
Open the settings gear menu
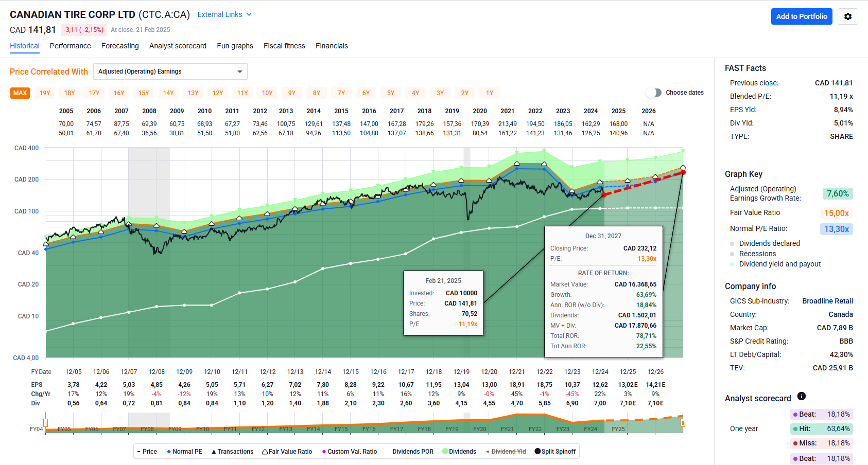pyautogui.click(x=847, y=16)
